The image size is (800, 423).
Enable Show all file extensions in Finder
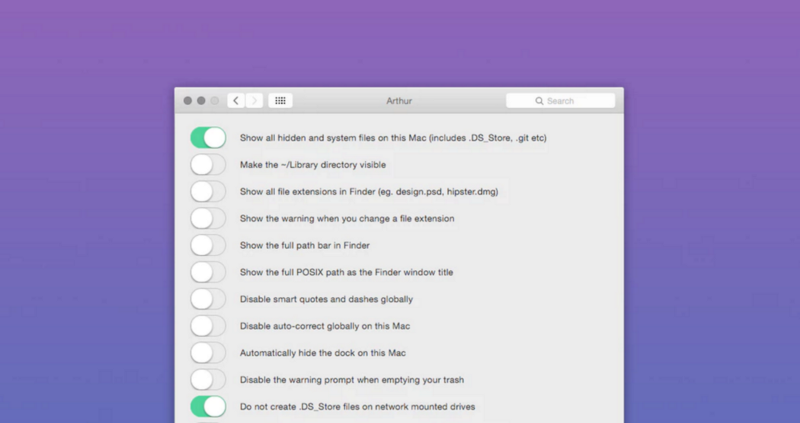(x=208, y=192)
